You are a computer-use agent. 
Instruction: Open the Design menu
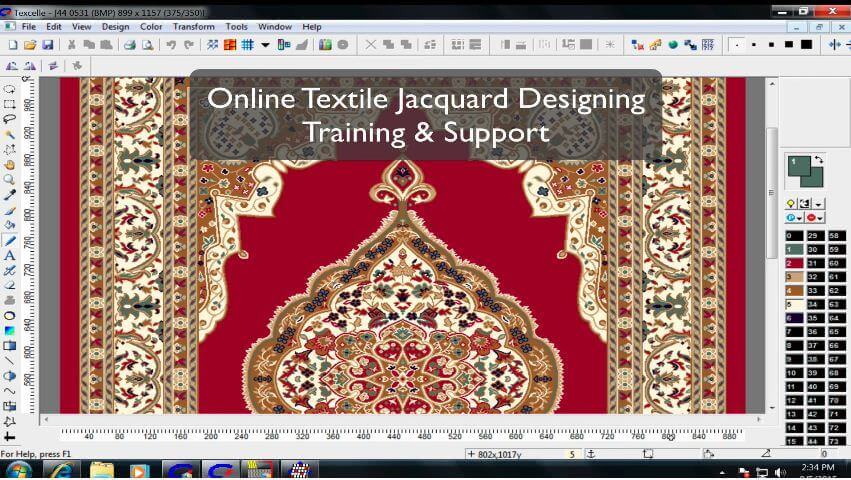coord(115,27)
